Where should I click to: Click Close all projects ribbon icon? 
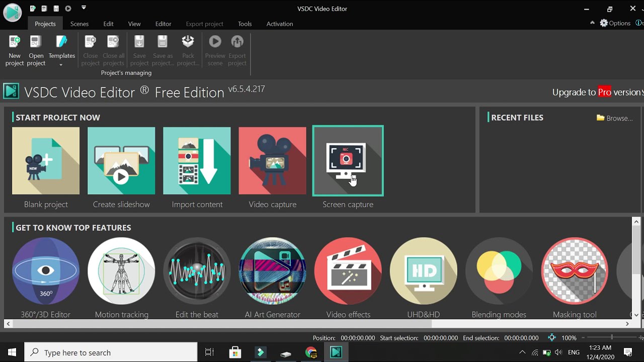[113, 50]
